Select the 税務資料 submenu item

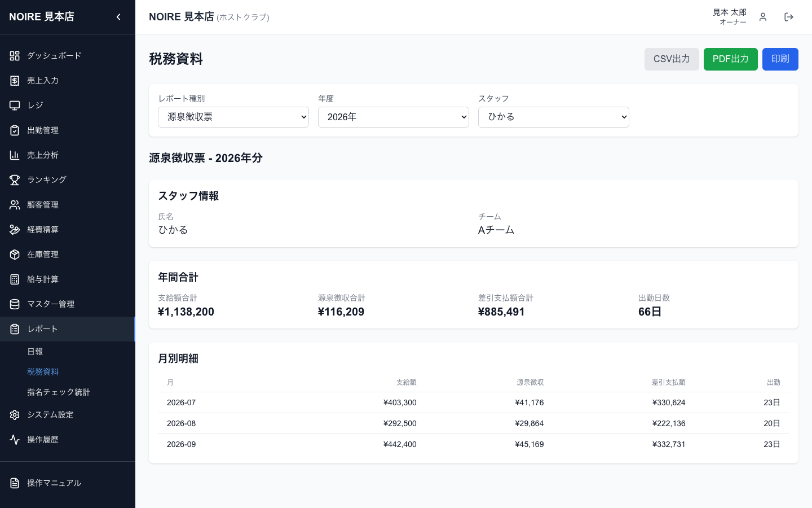pos(43,372)
